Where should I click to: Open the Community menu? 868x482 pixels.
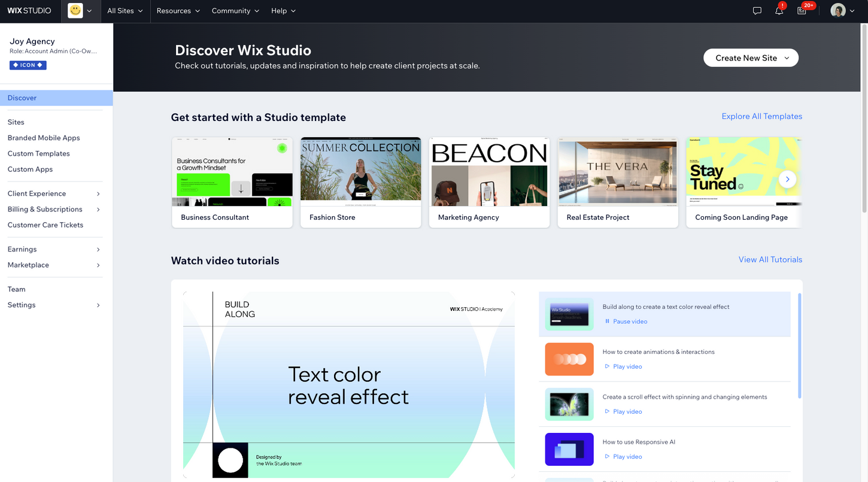click(x=235, y=11)
